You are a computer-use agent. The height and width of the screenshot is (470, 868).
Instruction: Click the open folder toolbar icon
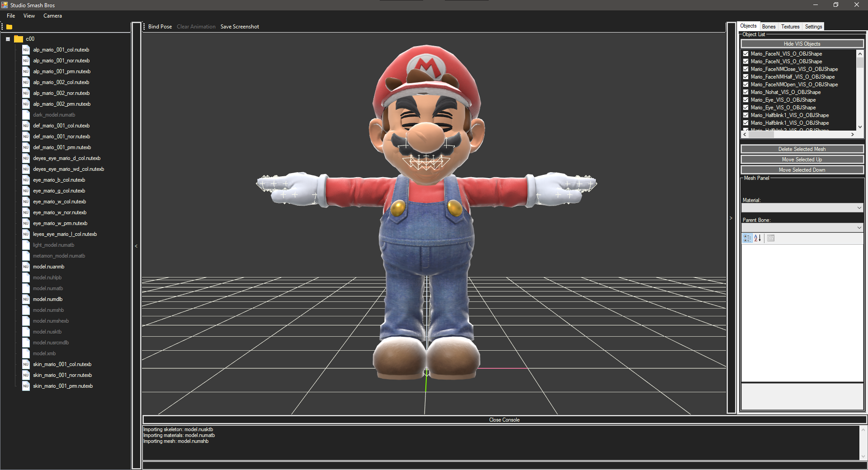(9, 27)
